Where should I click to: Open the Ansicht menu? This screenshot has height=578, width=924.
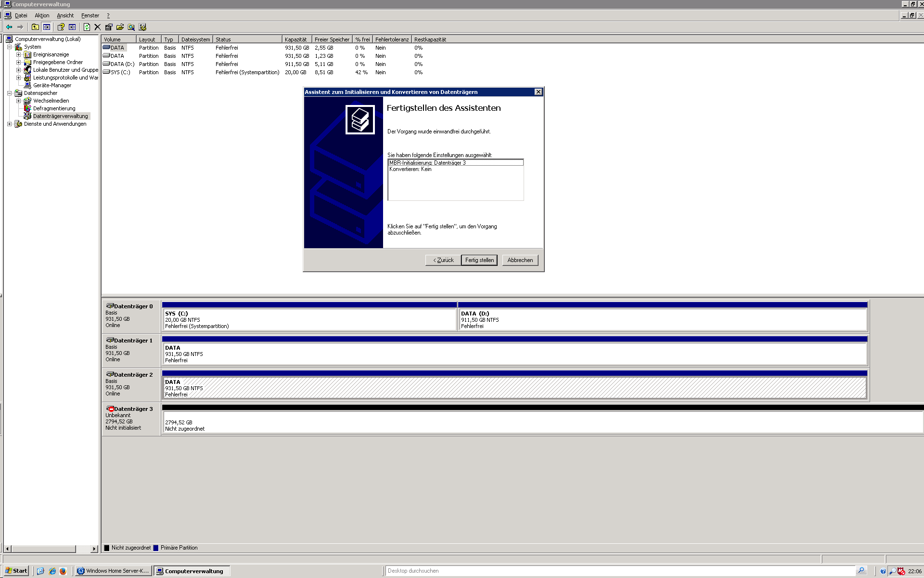click(65, 15)
